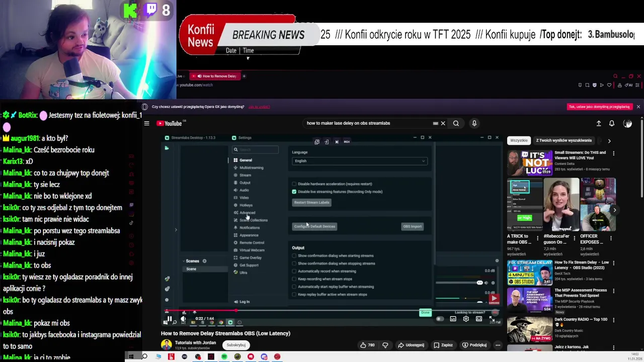The height and width of the screenshot is (362, 644).
Task: Add page to bookmarks heart icon
Action: [609, 85]
